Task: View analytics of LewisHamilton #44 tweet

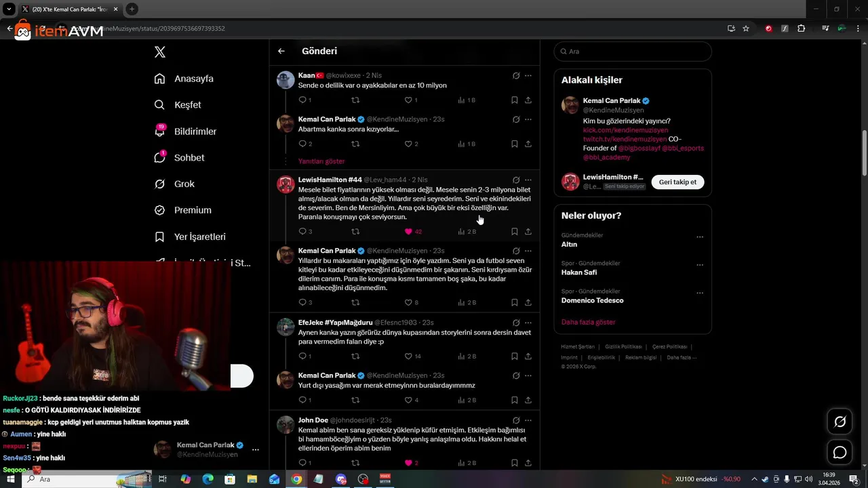Action: [x=467, y=231]
